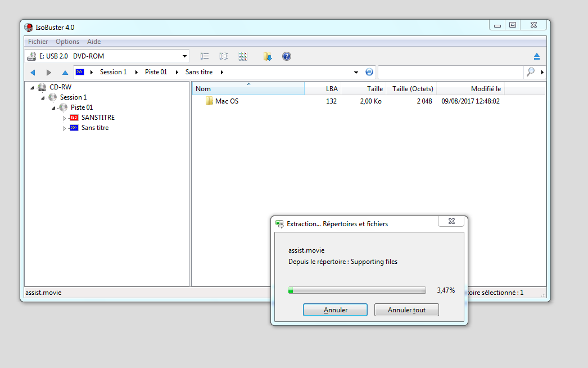
Task: Click the LBA value 132
Action: tap(331, 101)
